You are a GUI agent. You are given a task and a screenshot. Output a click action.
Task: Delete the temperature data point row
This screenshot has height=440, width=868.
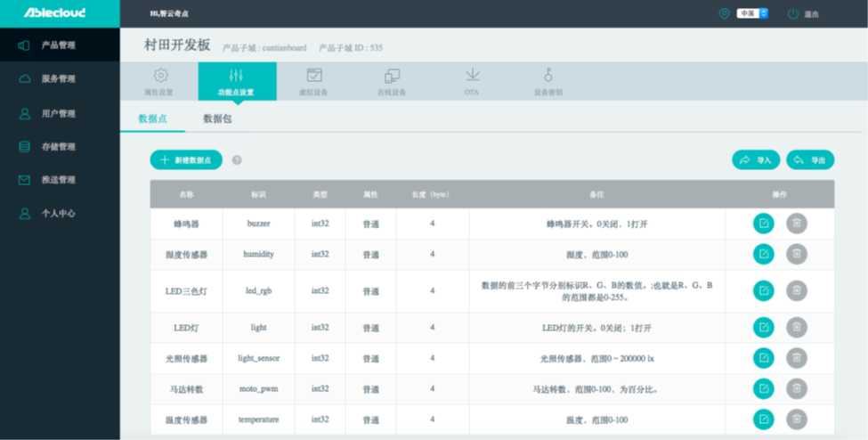(x=797, y=419)
